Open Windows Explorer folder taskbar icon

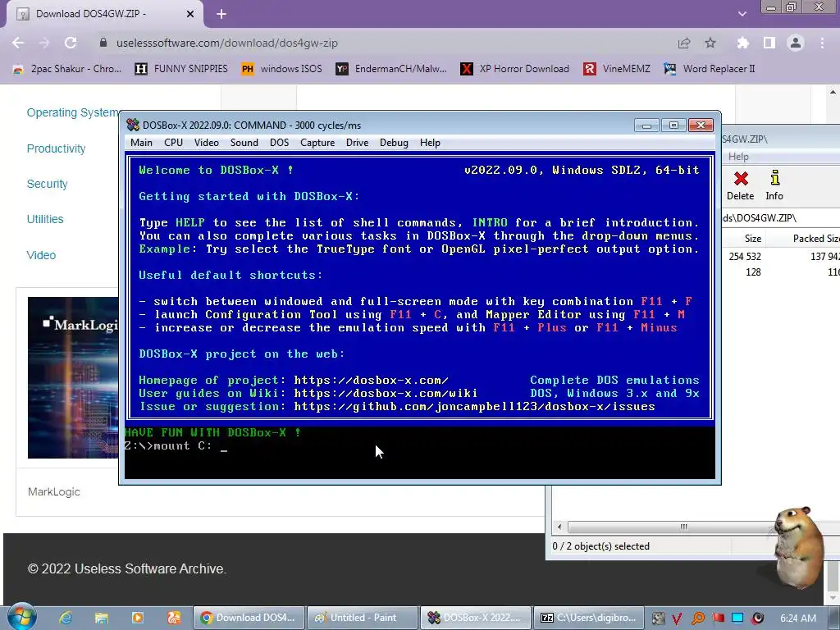click(101, 618)
